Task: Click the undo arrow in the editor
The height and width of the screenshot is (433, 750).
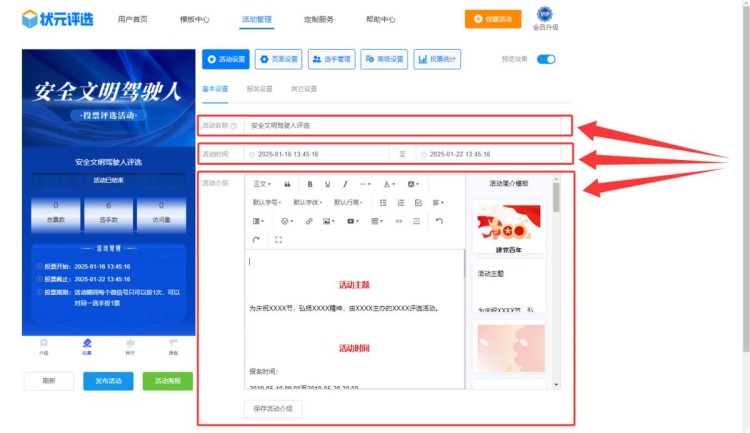Action: [x=439, y=221]
